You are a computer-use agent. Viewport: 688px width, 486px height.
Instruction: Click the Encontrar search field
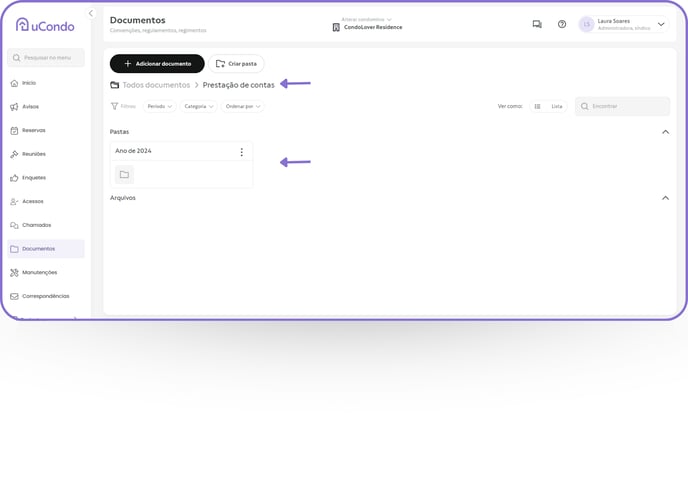(622, 106)
